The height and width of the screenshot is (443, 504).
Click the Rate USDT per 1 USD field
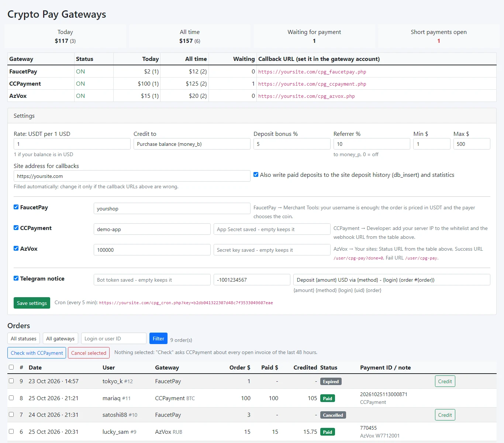point(72,144)
